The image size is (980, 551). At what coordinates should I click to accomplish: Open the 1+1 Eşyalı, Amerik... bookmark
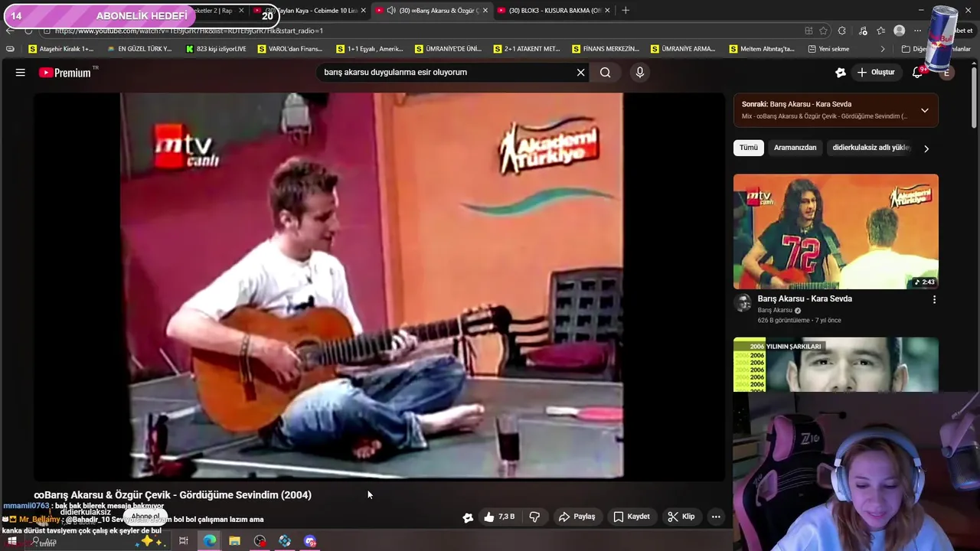(x=369, y=49)
